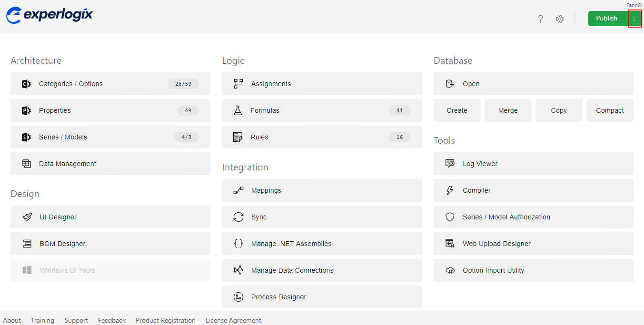Click the Properties label
The width and height of the screenshot is (644, 325).
point(55,110)
